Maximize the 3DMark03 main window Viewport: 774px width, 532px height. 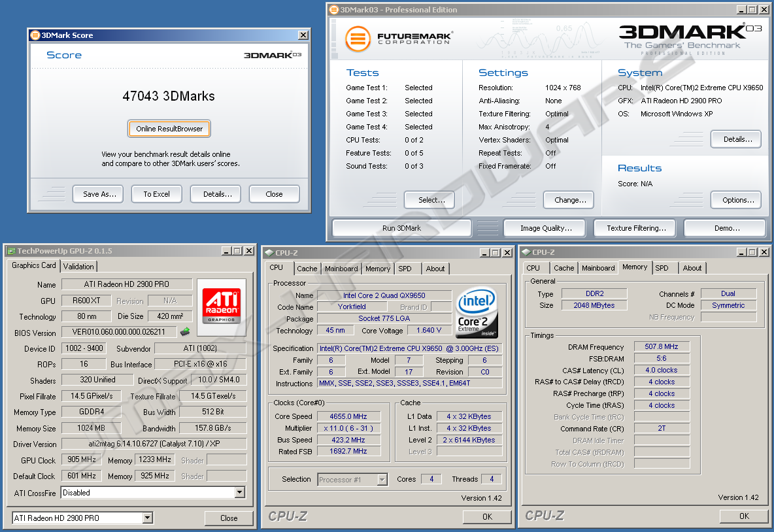pyautogui.click(x=752, y=9)
